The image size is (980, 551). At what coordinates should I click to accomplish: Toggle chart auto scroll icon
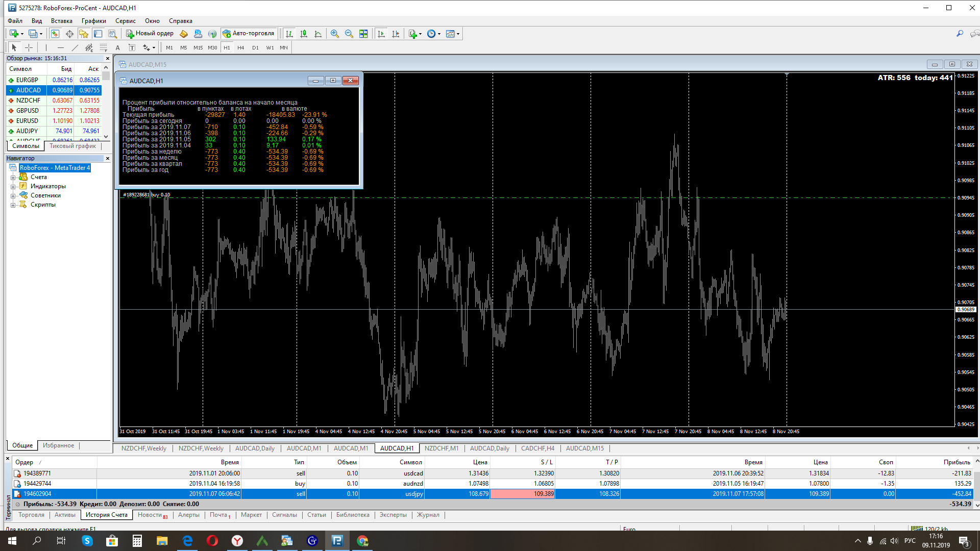(x=381, y=34)
